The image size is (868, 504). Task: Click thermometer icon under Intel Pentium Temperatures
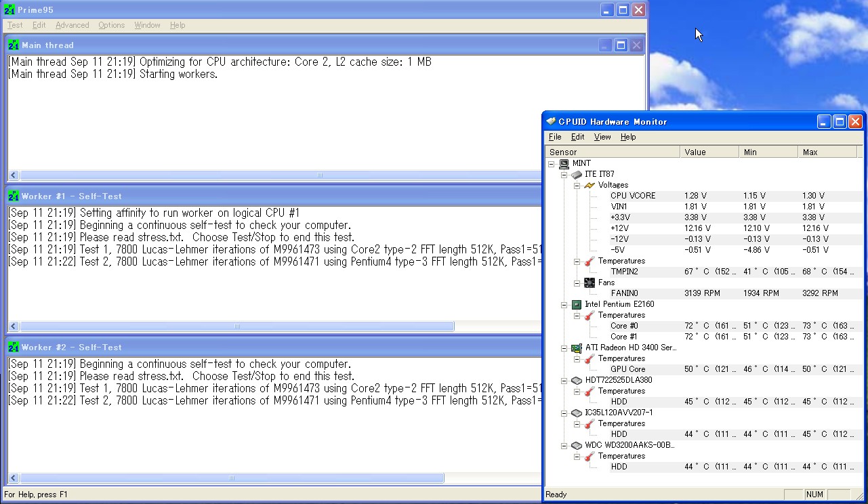589,315
